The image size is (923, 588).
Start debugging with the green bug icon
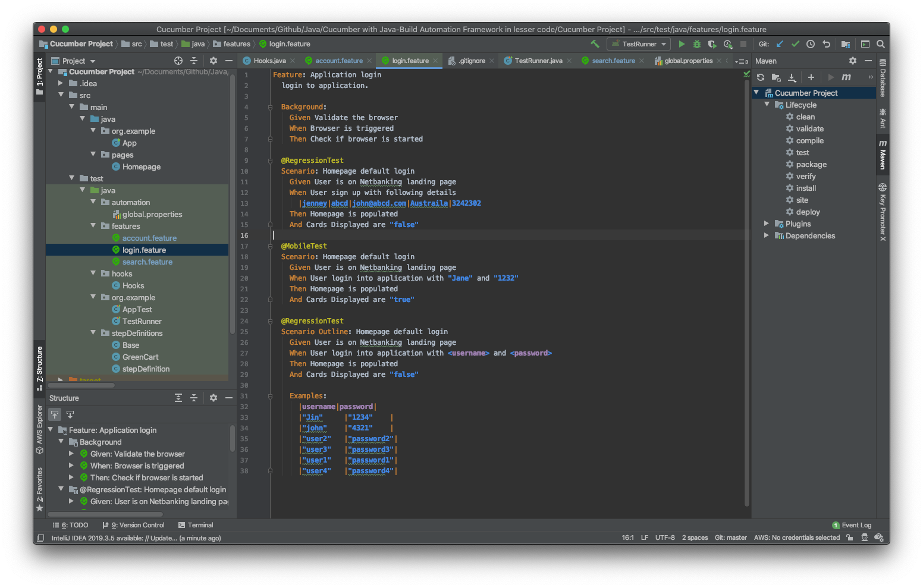(x=696, y=44)
